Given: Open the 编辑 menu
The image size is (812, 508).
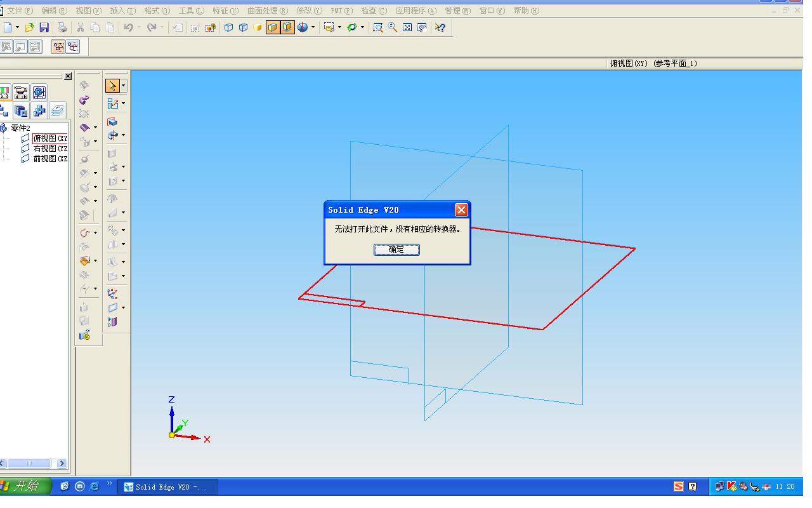Looking at the screenshot, I should [x=54, y=11].
